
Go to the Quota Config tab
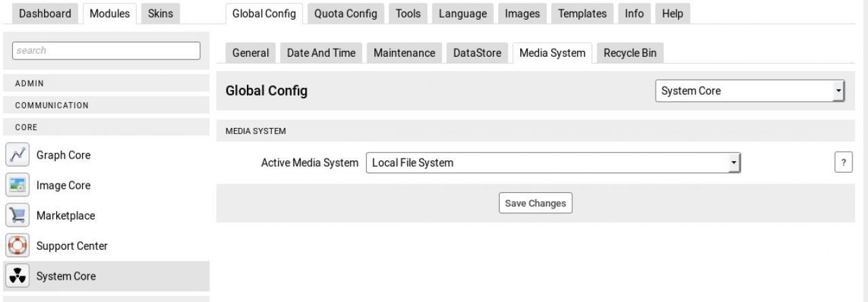[346, 14]
